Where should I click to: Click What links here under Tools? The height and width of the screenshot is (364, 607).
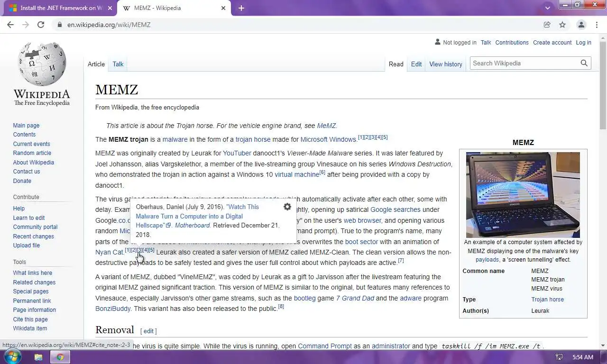pos(32,273)
